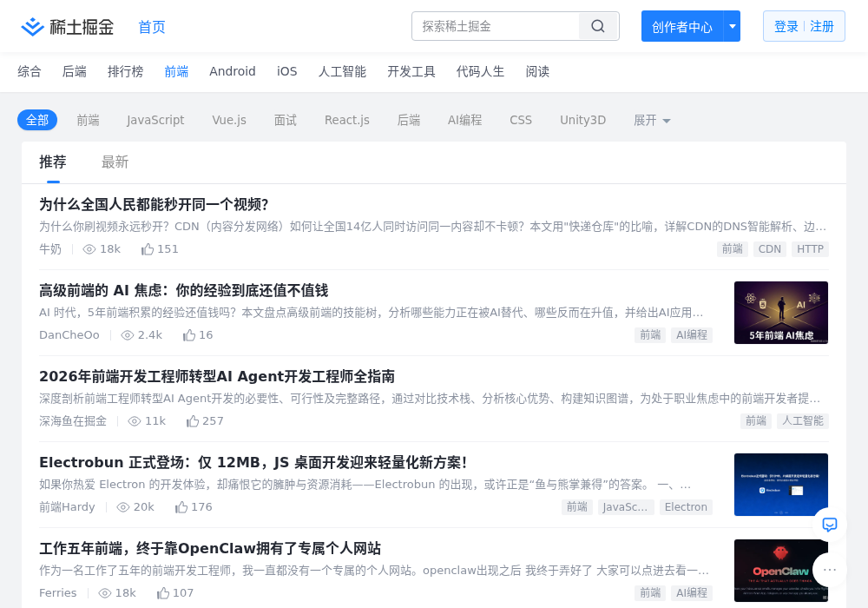Image resolution: width=868 pixels, height=608 pixels.
Task: Switch to the 推荐 tab
Action: pos(53,162)
